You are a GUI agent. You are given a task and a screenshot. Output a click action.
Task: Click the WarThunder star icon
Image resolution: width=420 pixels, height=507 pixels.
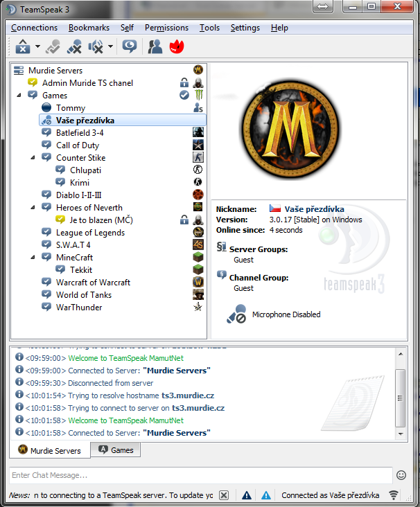click(198, 307)
